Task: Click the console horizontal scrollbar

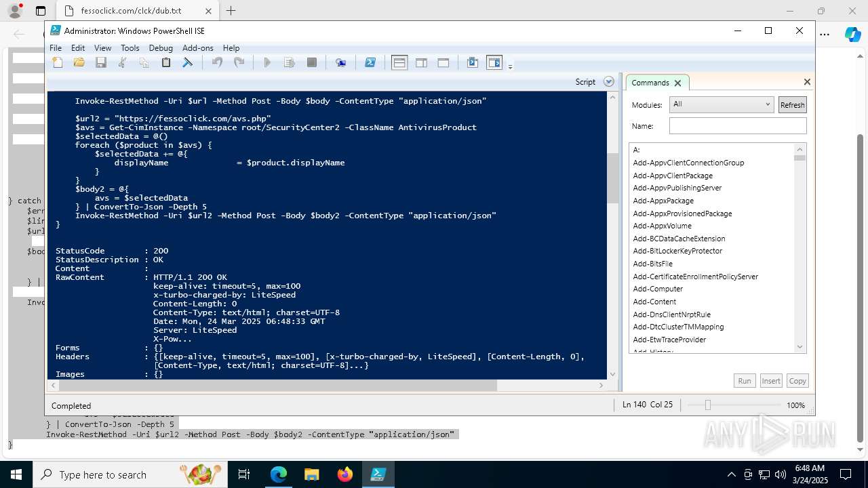Action: (x=277, y=385)
